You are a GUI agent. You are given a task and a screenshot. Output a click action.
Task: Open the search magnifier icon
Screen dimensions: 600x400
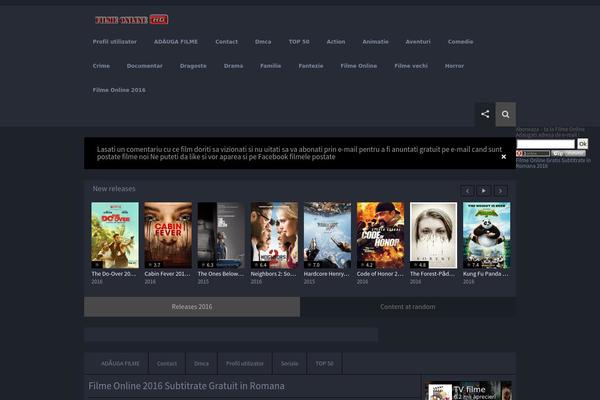pos(505,114)
